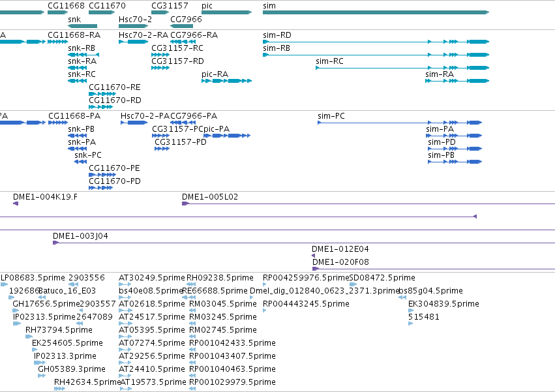Click the CG11670 gene arrow
Image resolution: width=555 pixels, height=392 pixels.
(x=102, y=12)
